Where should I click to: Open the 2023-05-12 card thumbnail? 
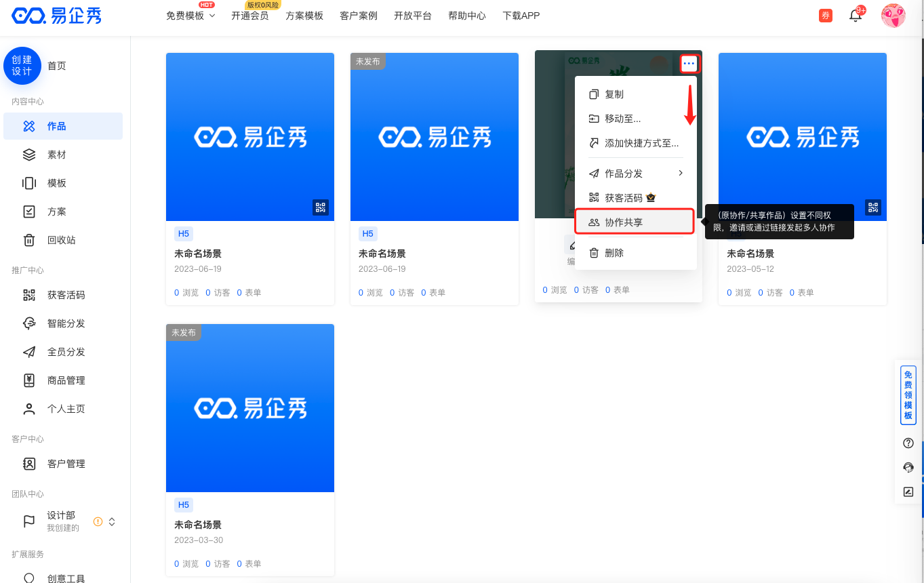coord(803,137)
